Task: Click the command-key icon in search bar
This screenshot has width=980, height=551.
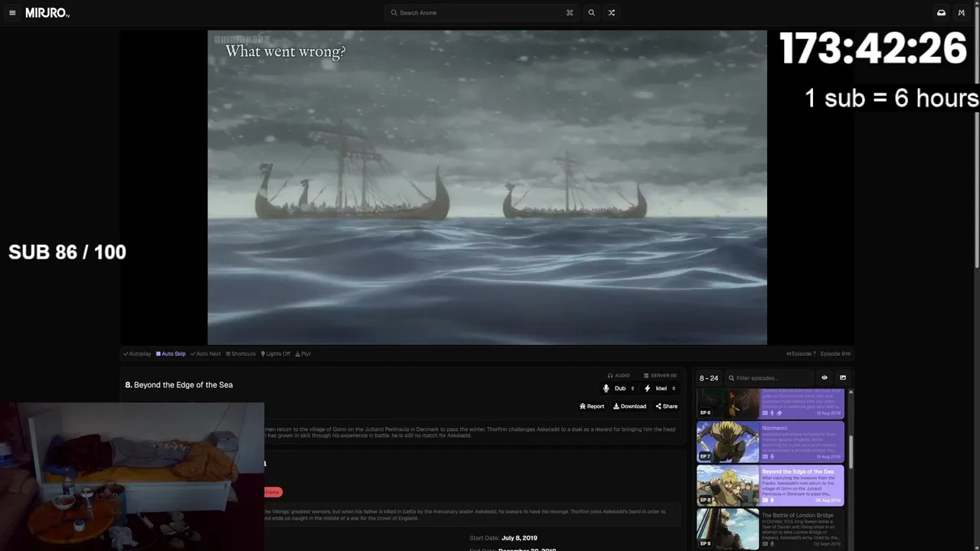Action: [x=570, y=13]
